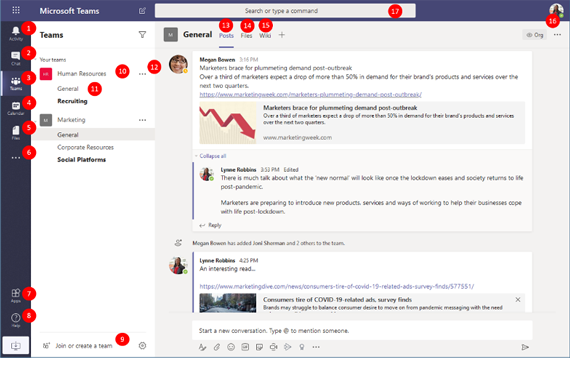The image size is (570, 369).
Task: Open Chat from the left rail
Action: click(x=16, y=58)
